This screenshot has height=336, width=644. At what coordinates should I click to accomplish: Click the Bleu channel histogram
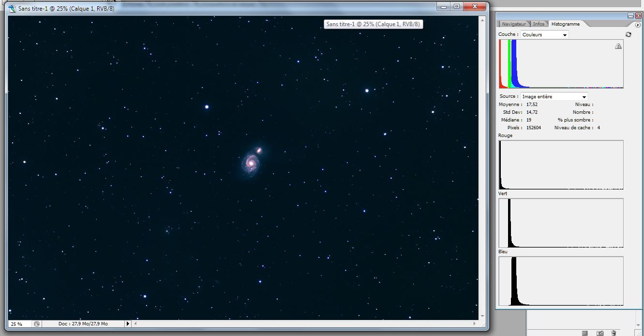(561, 281)
